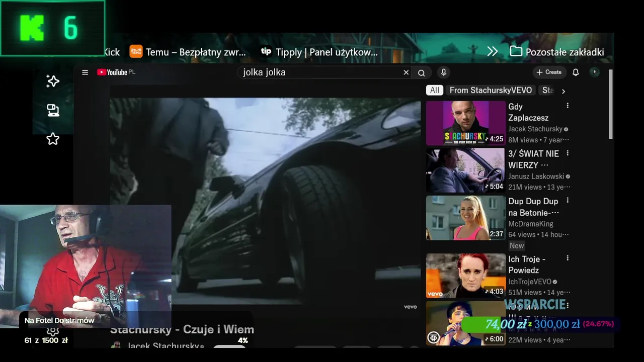The width and height of the screenshot is (644, 362).
Task: Click the 22M views text
Action: (525, 340)
